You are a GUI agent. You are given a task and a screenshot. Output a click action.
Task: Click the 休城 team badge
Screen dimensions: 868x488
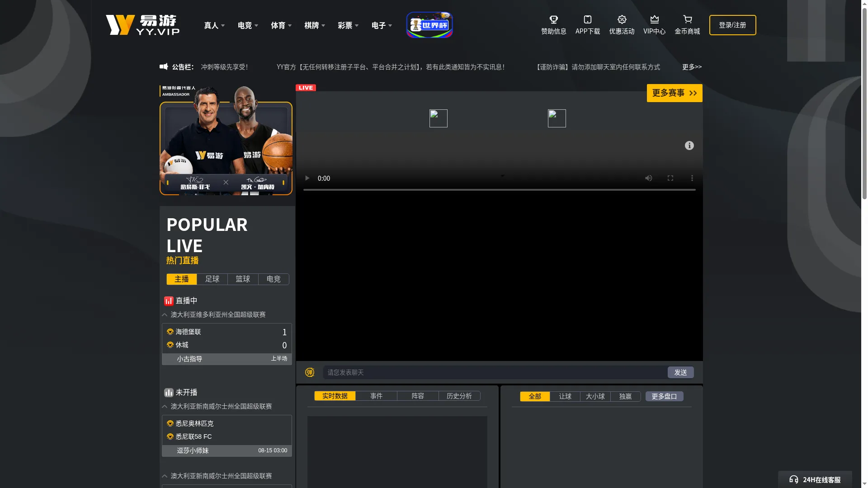coord(170,345)
